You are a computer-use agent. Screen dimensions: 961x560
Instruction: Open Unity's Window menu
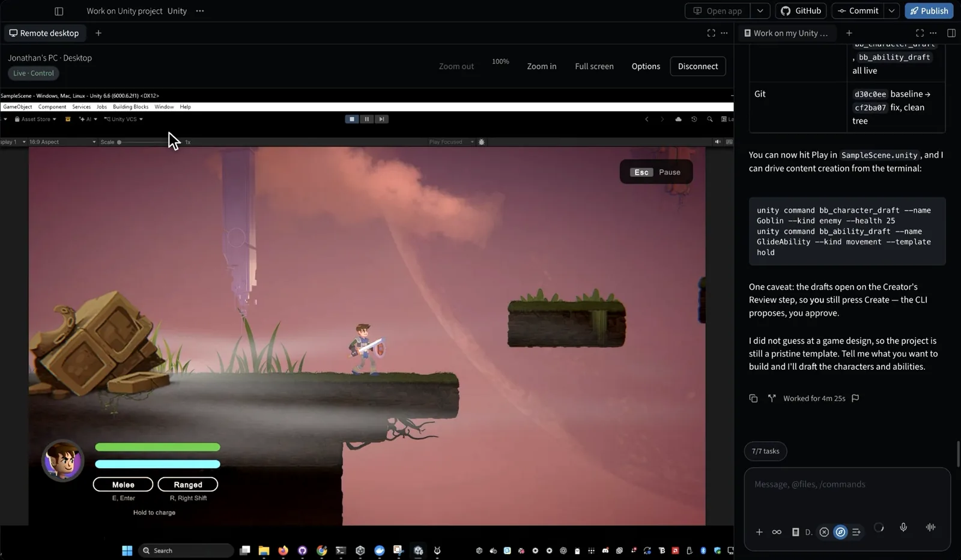point(164,107)
